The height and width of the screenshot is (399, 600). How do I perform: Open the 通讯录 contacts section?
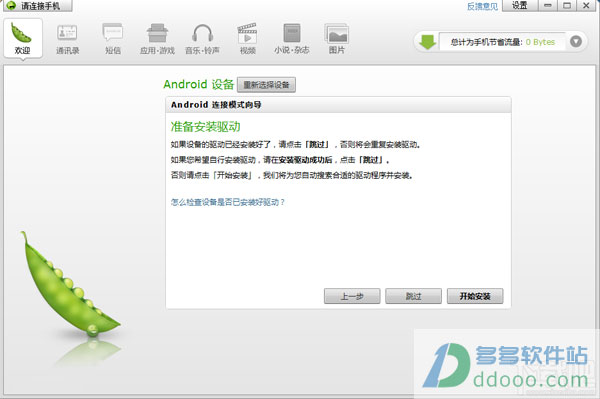coord(68,39)
